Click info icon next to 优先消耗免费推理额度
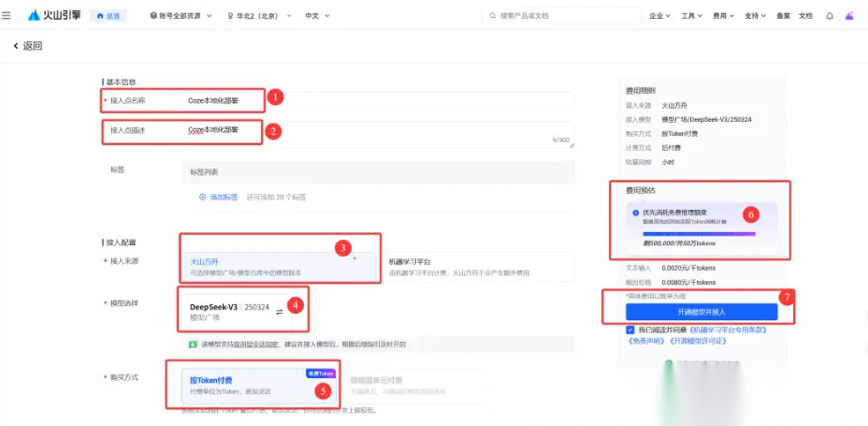Image resolution: width=868 pixels, height=426 pixels. point(635,213)
